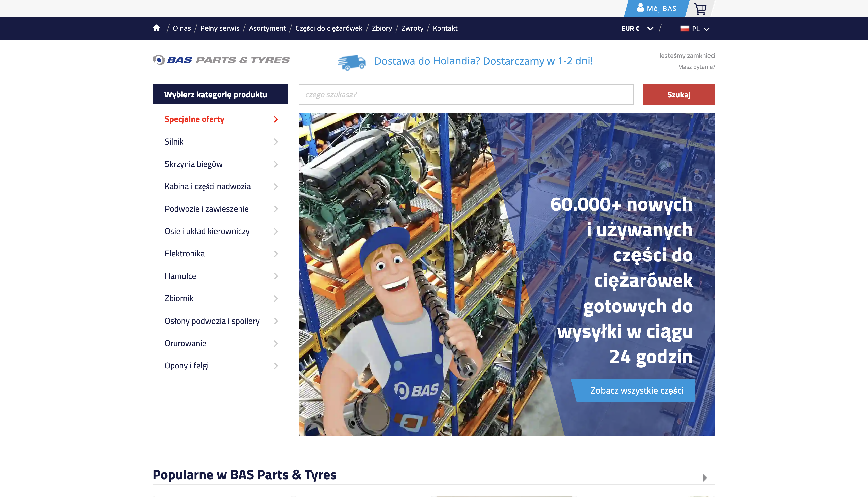Screen dimensions: 868x497
Task: Open the PL language dropdown
Action: coord(695,29)
